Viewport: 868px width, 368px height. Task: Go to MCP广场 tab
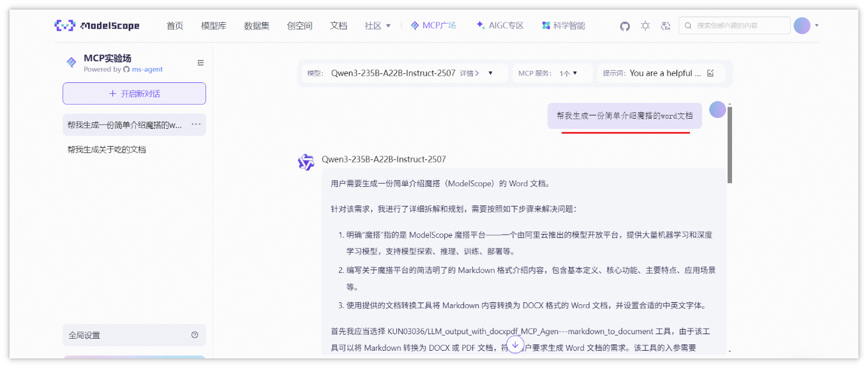[x=434, y=26]
